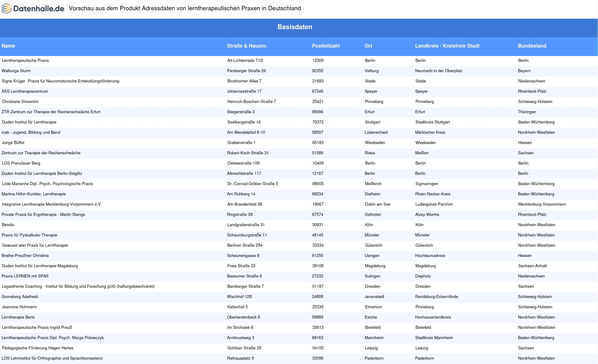Select the Bundesland column header
598x364 pixels.
(532, 46)
